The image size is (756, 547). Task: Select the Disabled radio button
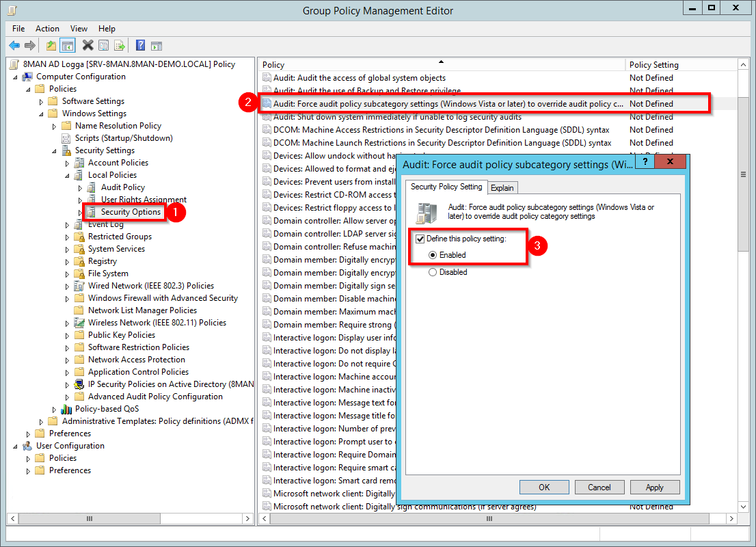pyautogui.click(x=433, y=272)
